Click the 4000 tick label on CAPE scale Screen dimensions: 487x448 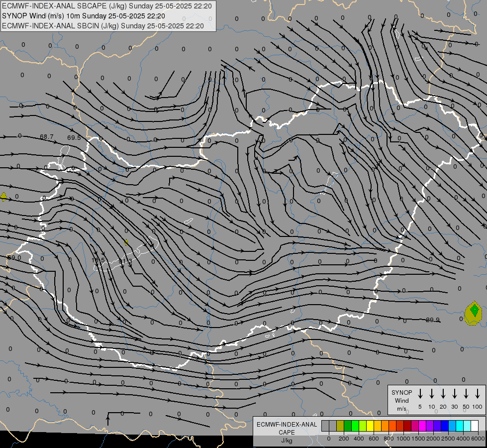pyautogui.click(x=463, y=439)
